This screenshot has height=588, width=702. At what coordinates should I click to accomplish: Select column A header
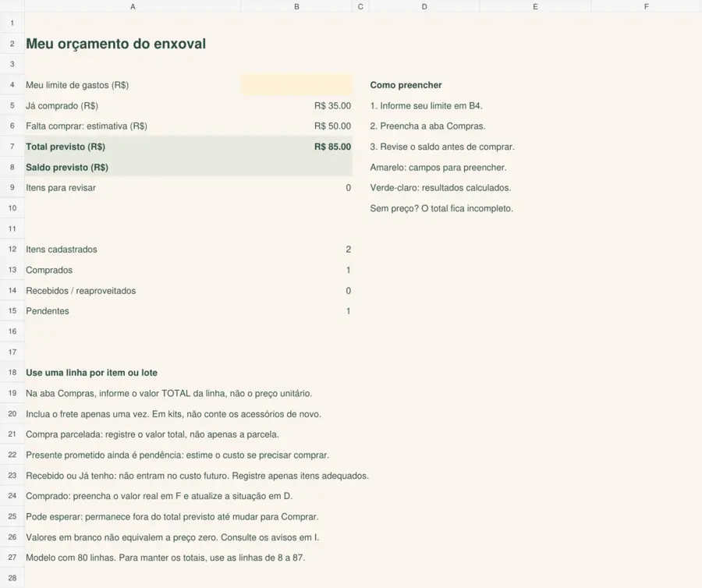[133, 6]
